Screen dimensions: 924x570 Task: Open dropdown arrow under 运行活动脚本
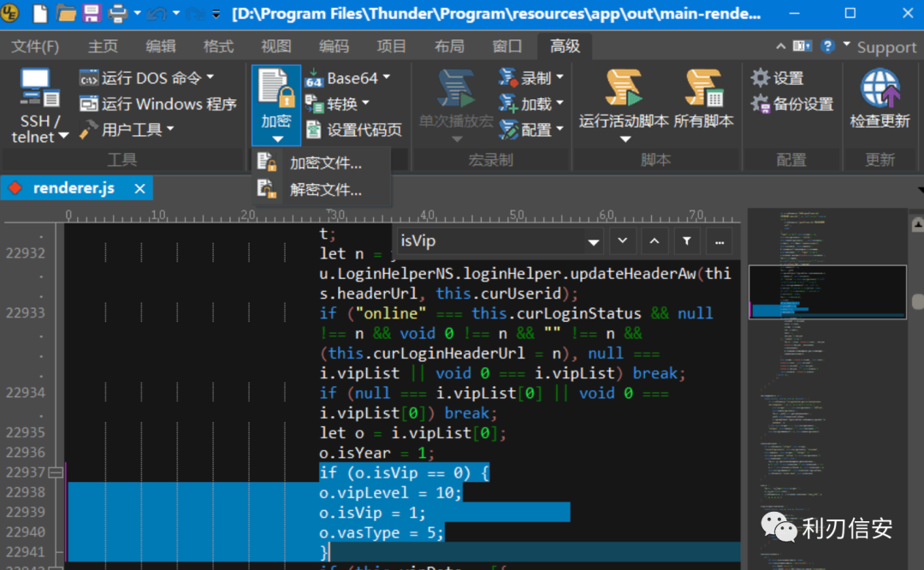point(625,140)
